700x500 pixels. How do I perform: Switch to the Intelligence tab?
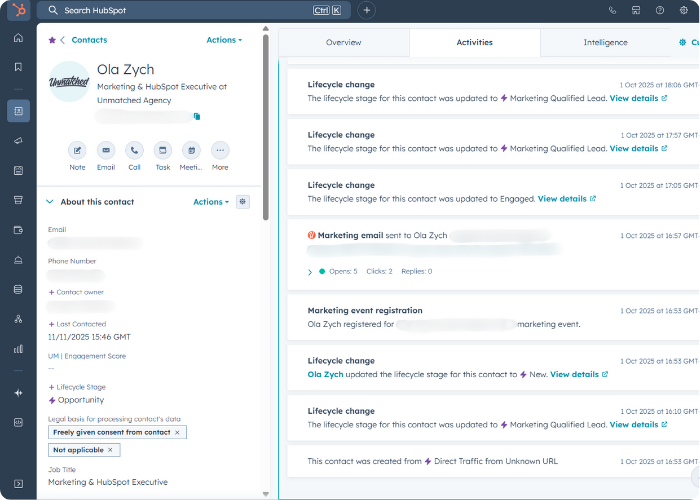(x=605, y=43)
